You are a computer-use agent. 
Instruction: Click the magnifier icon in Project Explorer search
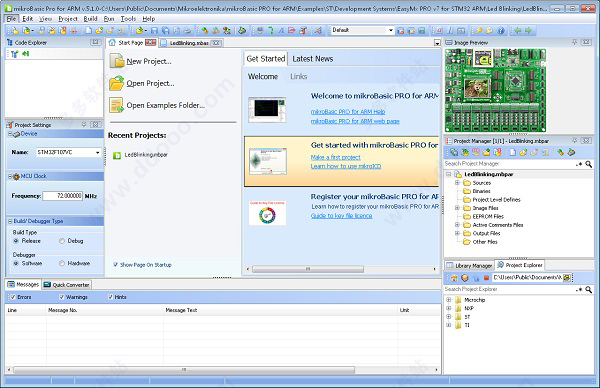(589, 290)
